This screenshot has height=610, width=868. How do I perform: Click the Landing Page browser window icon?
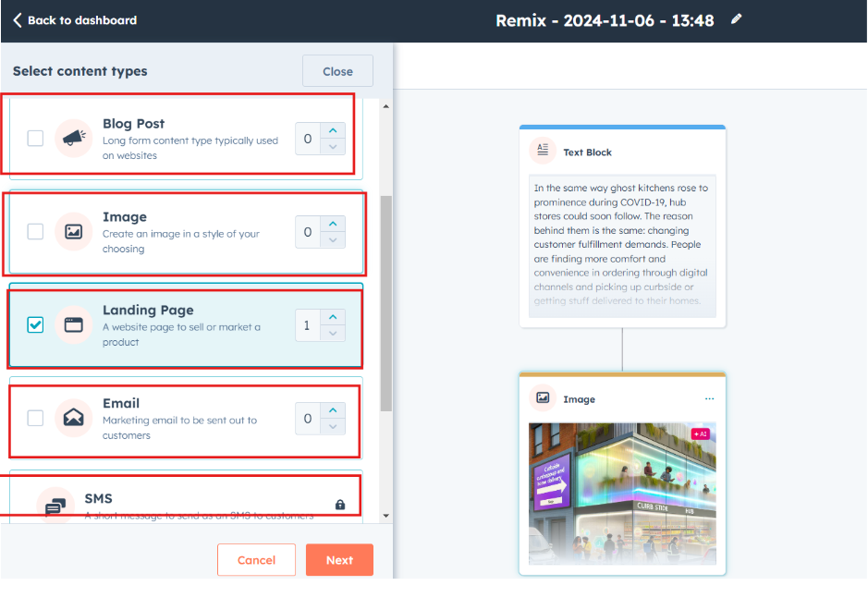[73, 325]
